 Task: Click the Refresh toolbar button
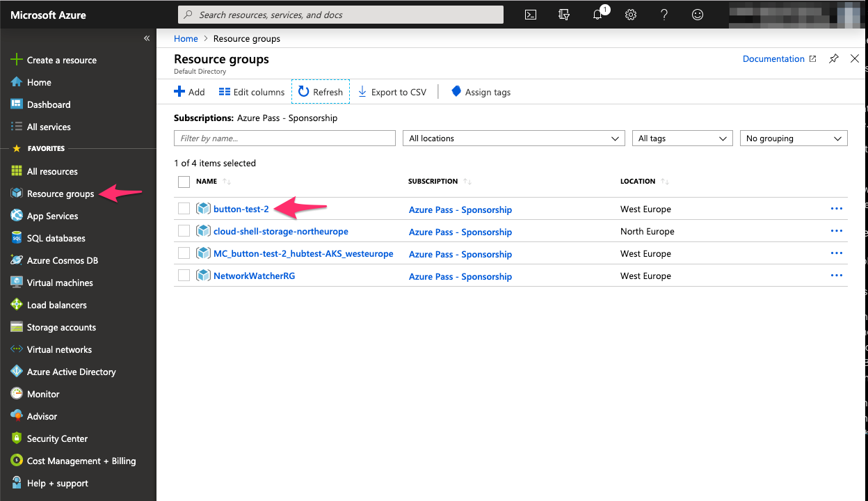pyautogui.click(x=321, y=92)
